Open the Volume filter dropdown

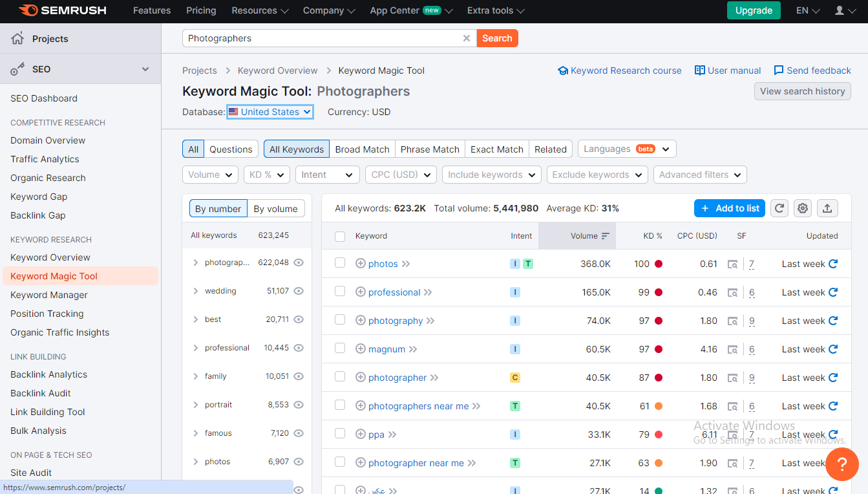pos(210,175)
